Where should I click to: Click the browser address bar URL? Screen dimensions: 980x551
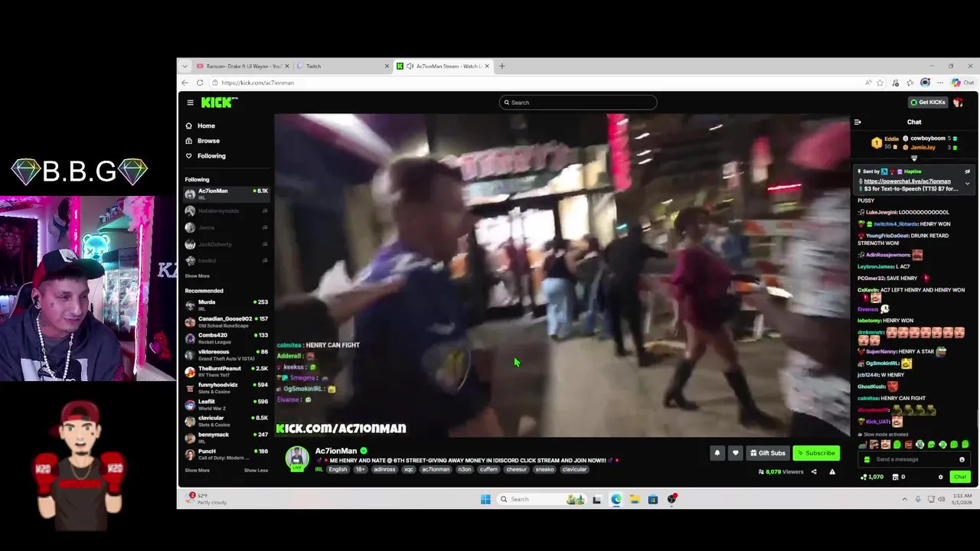tap(258, 83)
